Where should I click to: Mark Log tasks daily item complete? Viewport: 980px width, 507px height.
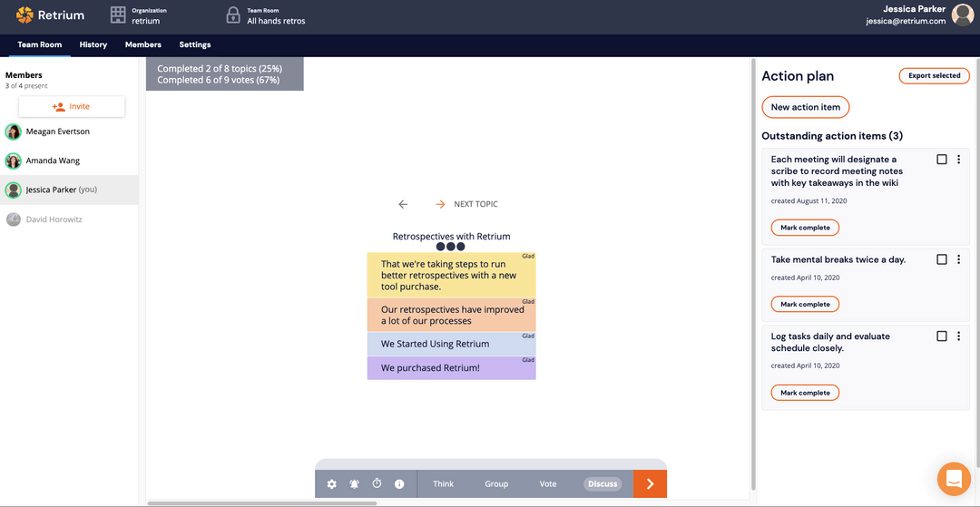coord(805,393)
